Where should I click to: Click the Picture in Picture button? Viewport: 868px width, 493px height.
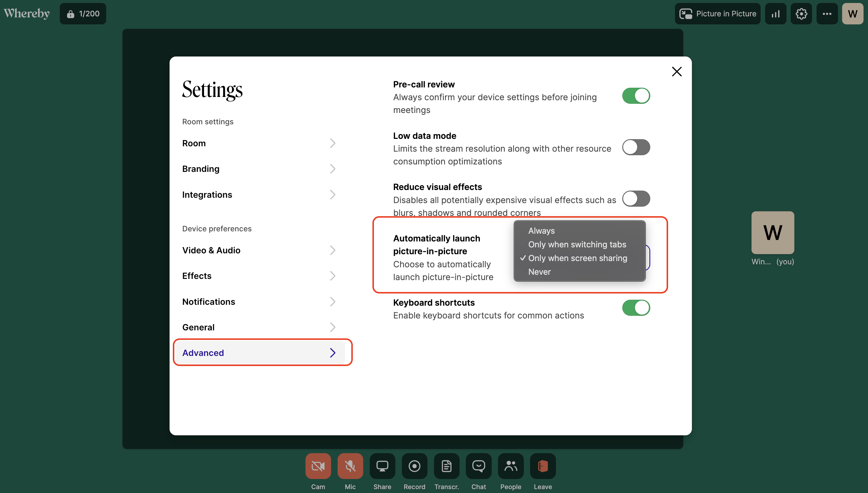tap(717, 14)
